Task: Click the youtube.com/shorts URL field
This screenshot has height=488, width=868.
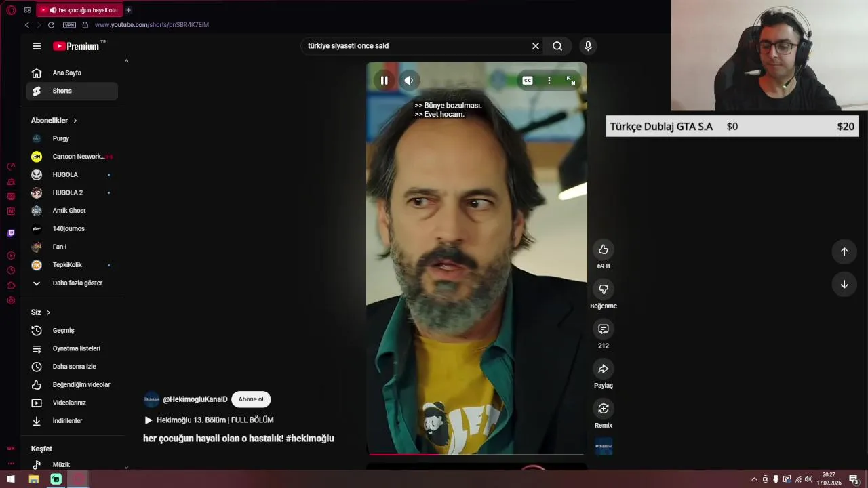Action: pyautogui.click(x=152, y=25)
